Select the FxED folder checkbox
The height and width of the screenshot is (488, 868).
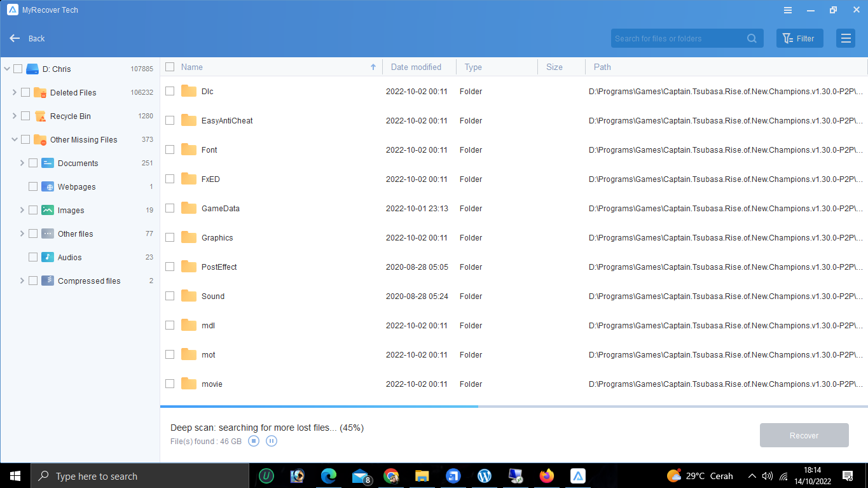point(170,179)
